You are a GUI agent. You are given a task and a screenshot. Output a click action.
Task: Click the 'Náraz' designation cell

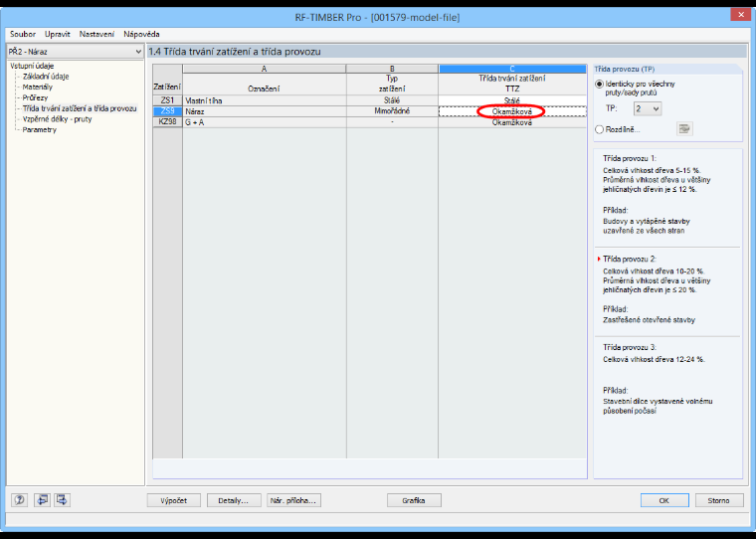265,111
